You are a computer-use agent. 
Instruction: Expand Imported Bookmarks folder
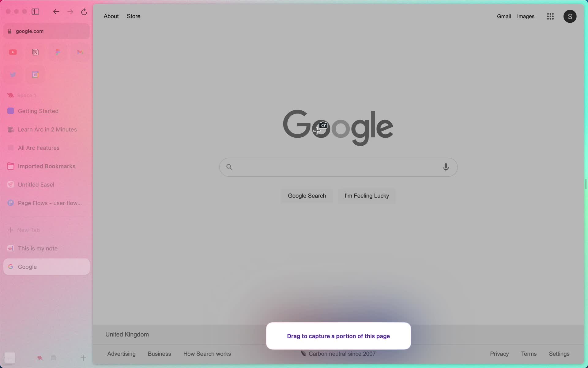(46, 166)
